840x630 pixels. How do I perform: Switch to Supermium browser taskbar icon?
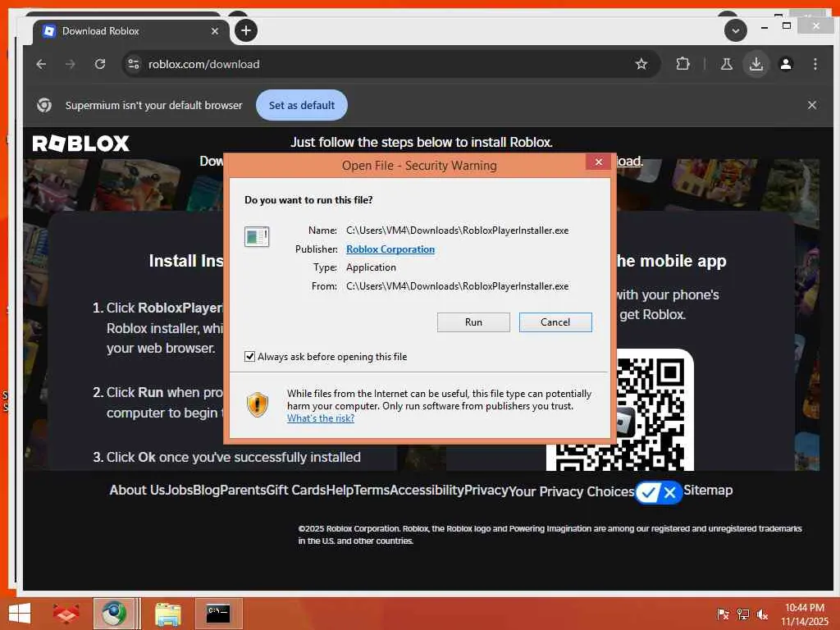pyautogui.click(x=113, y=614)
